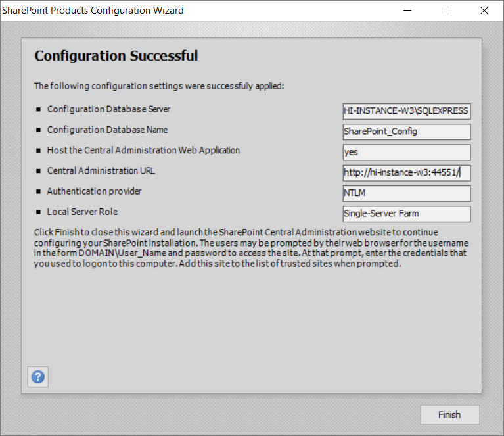The width and height of the screenshot is (504, 436).
Task: Click the 'Click Finish to close' instruction paragraph
Action: tap(251, 248)
